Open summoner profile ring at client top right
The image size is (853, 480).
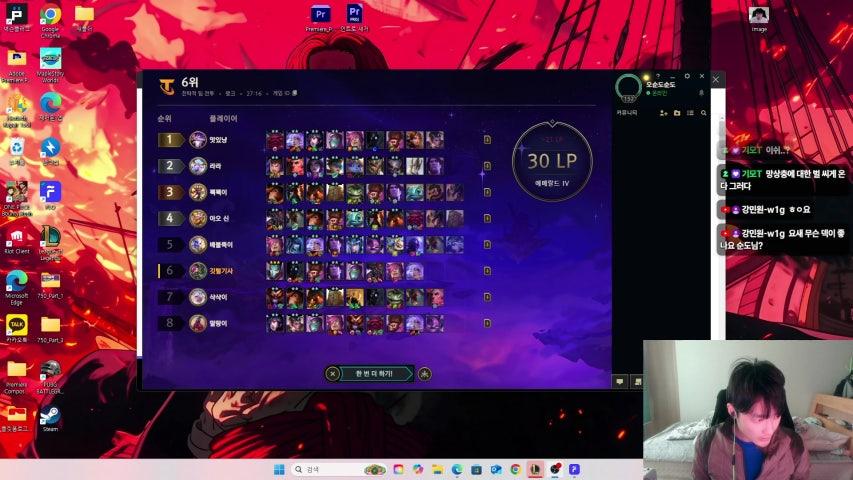coord(628,88)
